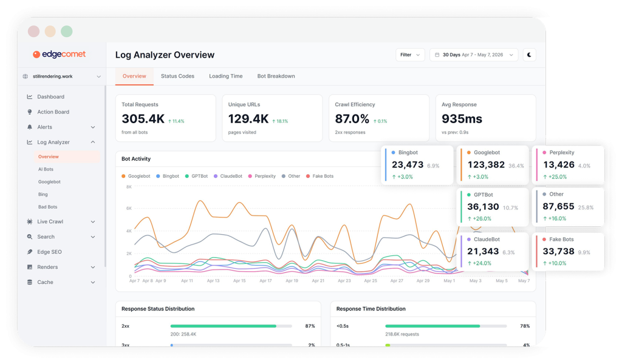Click the 'Log Analyzer Overview' heading
The height and width of the screenshot is (364, 622).
click(x=165, y=55)
